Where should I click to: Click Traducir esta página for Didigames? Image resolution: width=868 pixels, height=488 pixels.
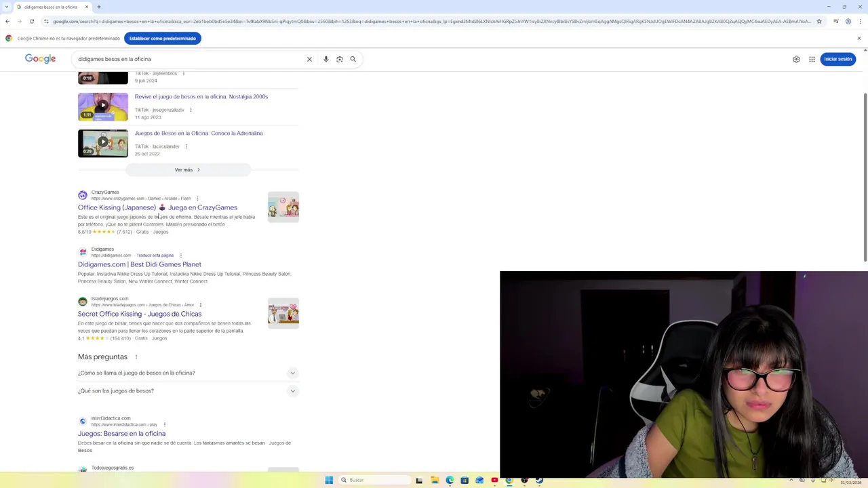(x=155, y=256)
